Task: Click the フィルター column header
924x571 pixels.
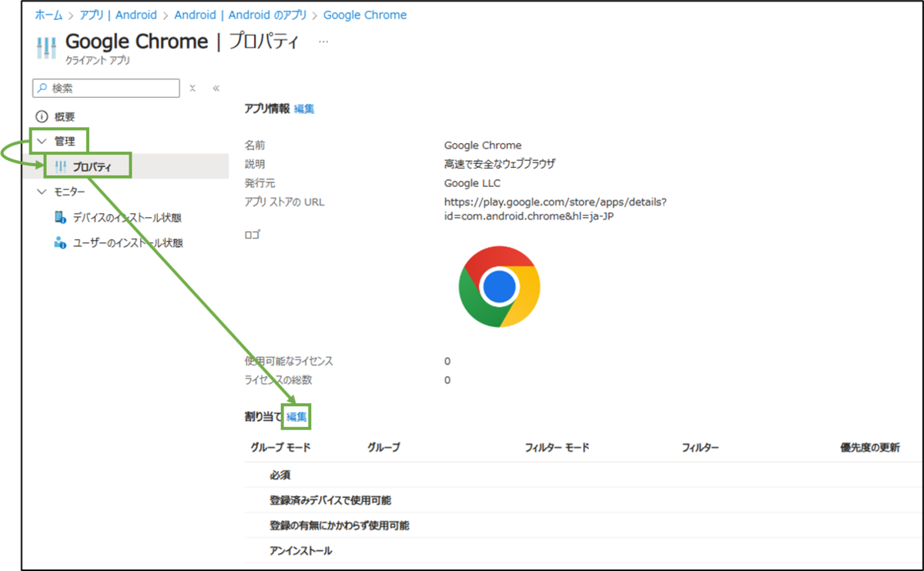Action: tap(700, 448)
